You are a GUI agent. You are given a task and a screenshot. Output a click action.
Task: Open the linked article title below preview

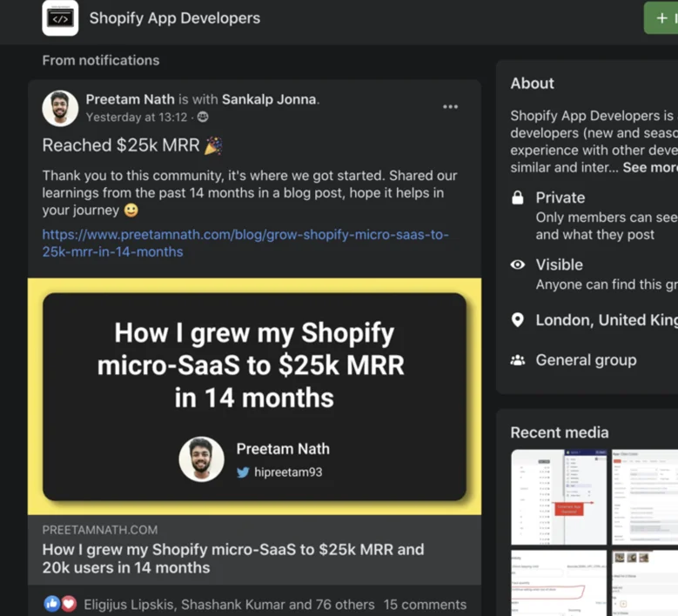[233, 559]
